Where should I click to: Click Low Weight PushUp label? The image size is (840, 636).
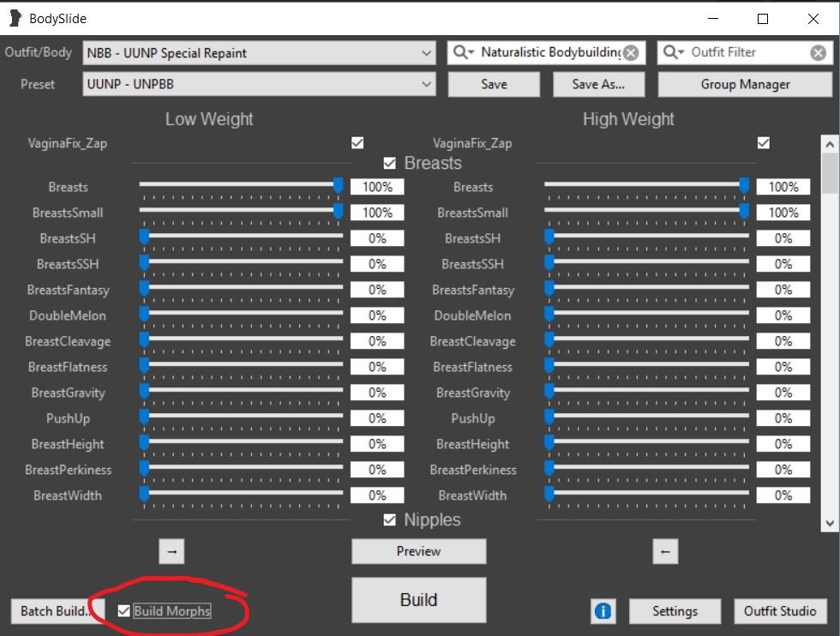coord(68,418)
